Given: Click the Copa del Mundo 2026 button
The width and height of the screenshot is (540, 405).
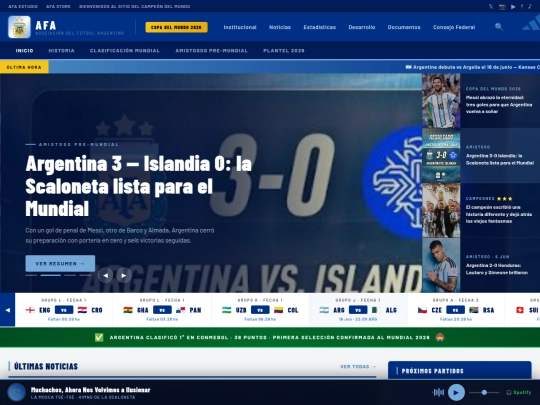Looking at the screenshot, I should [x=176, y=27].
